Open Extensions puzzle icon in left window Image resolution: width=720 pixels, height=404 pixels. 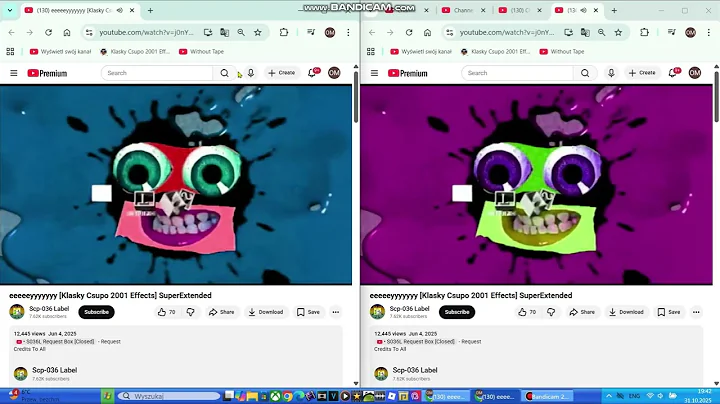click(x=284, y=32)
